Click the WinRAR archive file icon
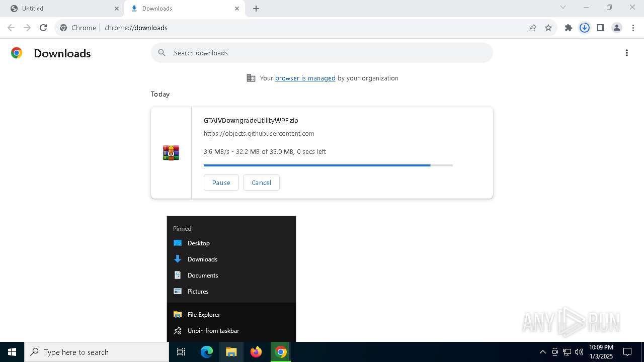 [171, 153]
